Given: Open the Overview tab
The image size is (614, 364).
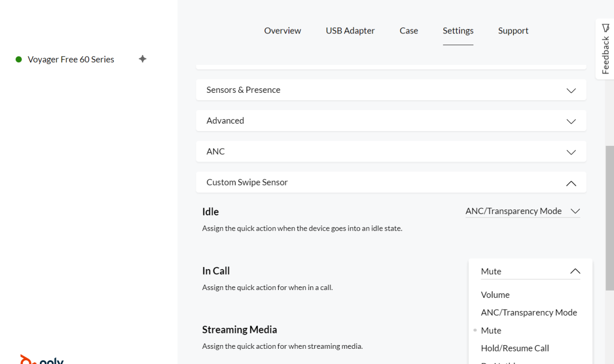Looking at the screenshot, I should point(282,30).
